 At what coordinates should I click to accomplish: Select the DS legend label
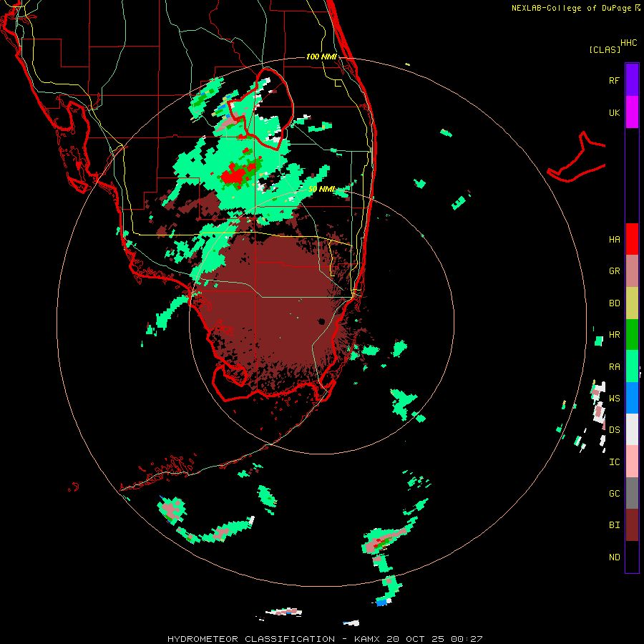[x=614, y=430]
